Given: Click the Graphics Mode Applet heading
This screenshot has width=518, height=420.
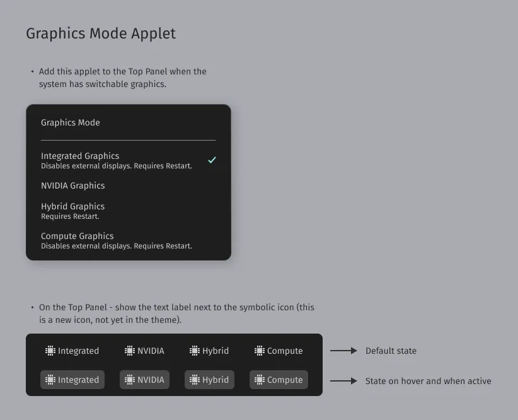Looking at the screenshot, I should 101,33.
